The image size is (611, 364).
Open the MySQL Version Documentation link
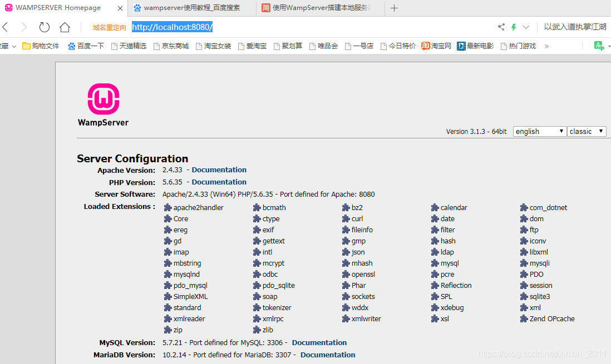click(319, 342)
